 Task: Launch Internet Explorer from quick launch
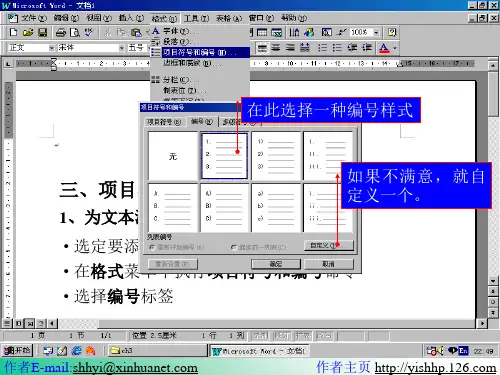(77, 351)
